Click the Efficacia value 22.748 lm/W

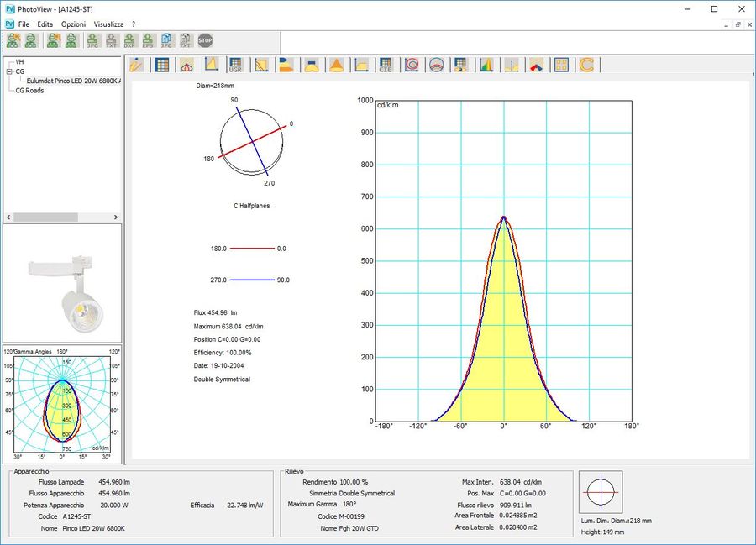(x=245, y=506)
